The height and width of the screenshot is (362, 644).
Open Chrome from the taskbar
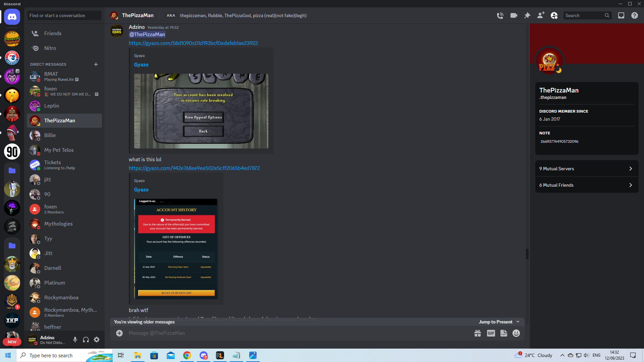pyautogui.click(x=187, y=355)
